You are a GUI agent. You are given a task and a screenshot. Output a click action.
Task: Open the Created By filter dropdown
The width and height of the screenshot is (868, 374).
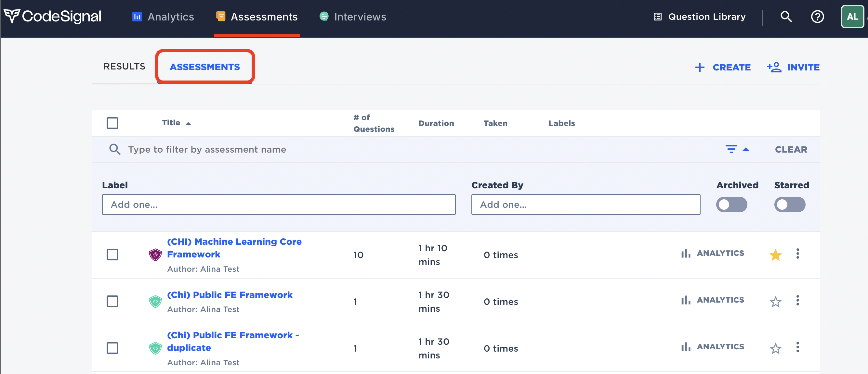585,204
